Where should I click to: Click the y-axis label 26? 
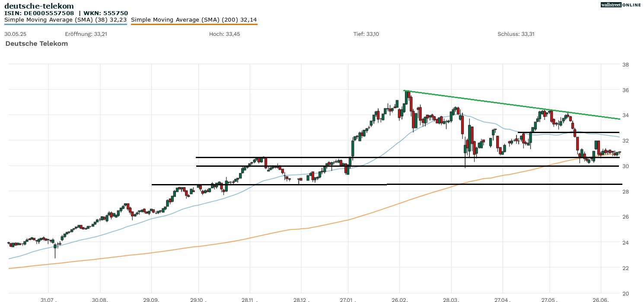tap(625, 217)
